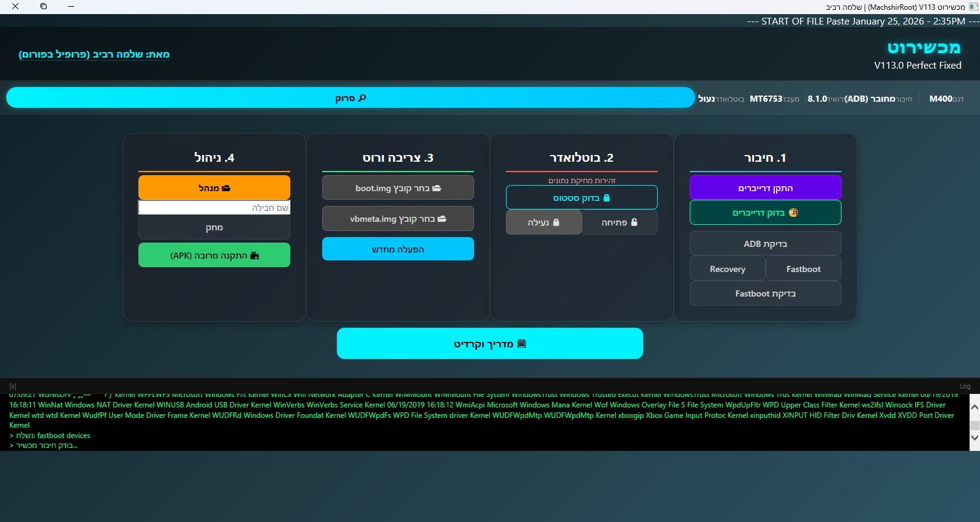Maximize the MachshirRoot window
Screen dimensions: 980x522
pos(43,7)
